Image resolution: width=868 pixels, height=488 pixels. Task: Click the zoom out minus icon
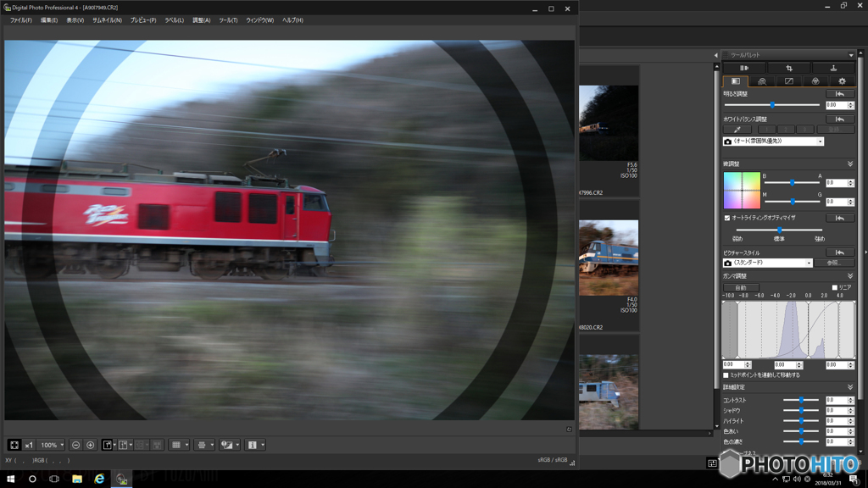pos(75,445)
